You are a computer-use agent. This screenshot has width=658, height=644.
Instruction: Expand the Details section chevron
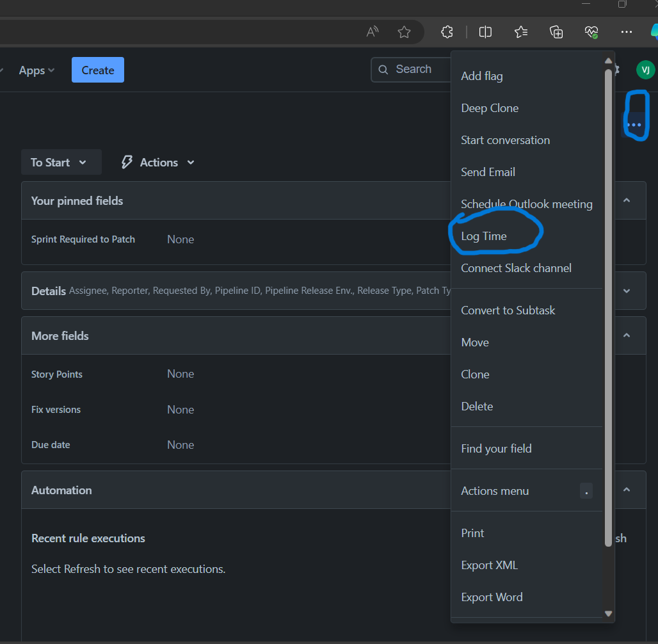point(627,291)
